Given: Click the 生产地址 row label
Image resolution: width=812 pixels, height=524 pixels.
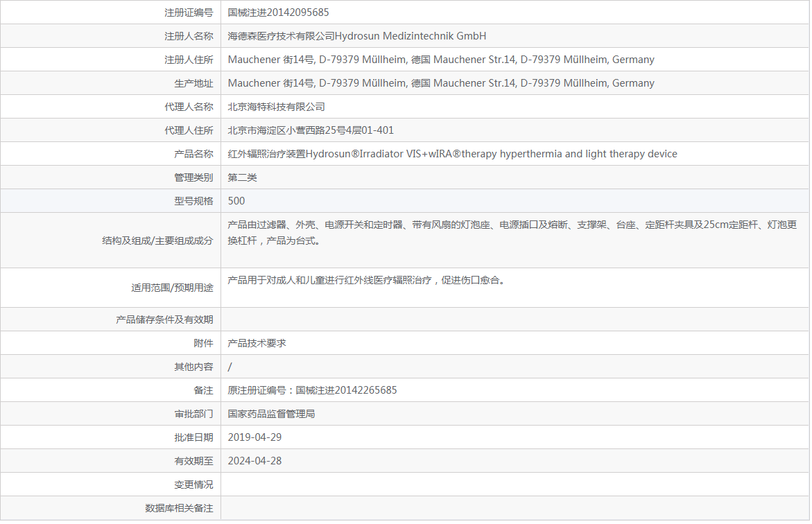Looking at the screenshot, I should 193,83.
